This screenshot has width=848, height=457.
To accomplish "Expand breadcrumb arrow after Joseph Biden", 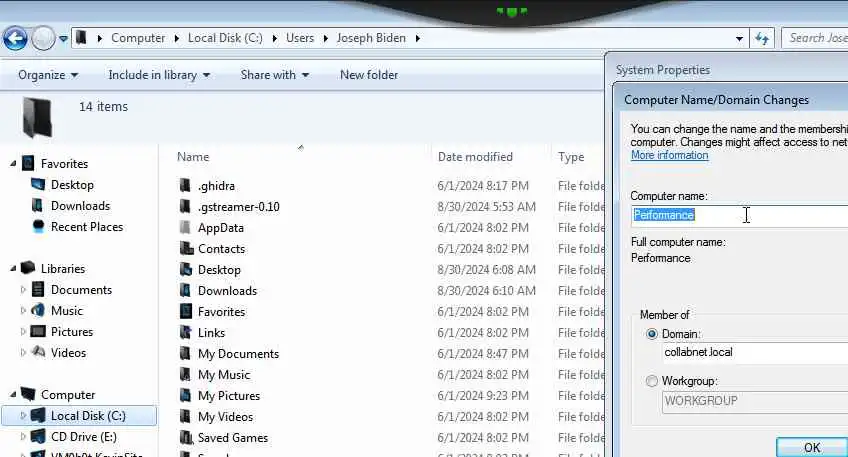I will click(x=418, y=38).
